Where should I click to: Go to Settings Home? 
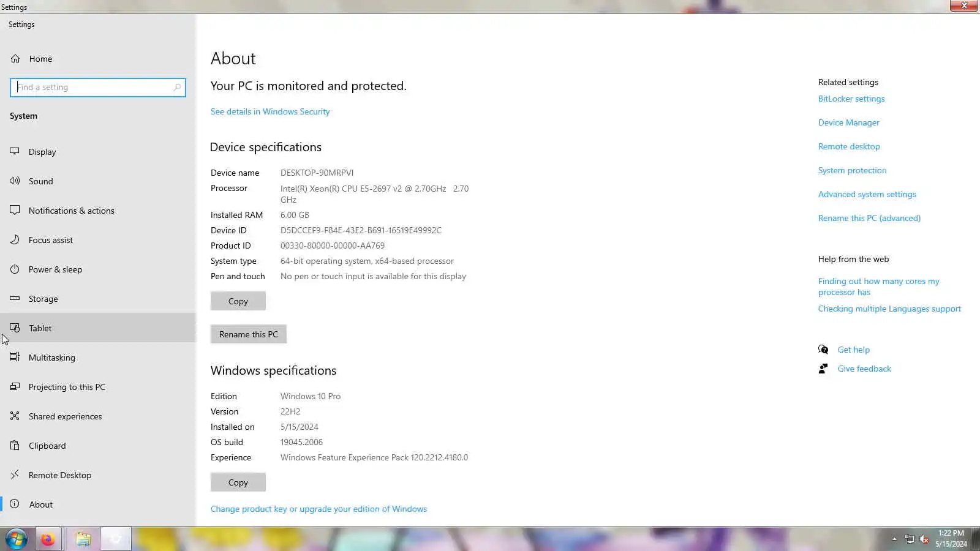[98, 59]
